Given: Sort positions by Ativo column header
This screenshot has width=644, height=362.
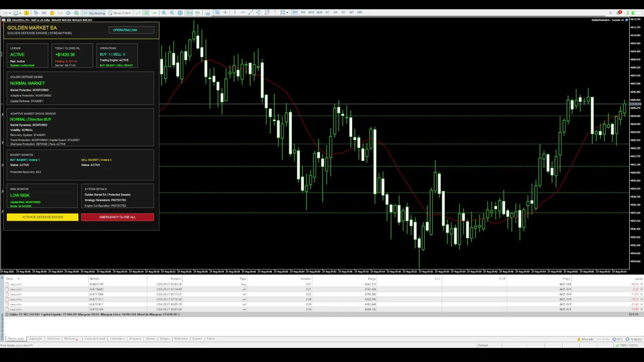Looking at the screenshot, I should coord(10,279).
